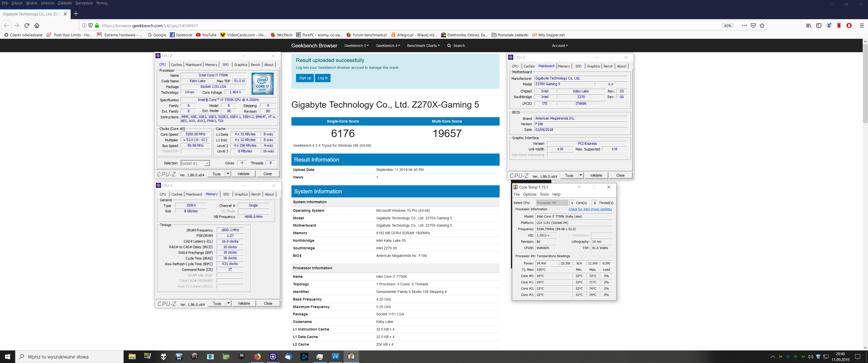This screenshot has width=868, height=363.
Task: Click the Sign up button
Action: (x=305, y=78)
